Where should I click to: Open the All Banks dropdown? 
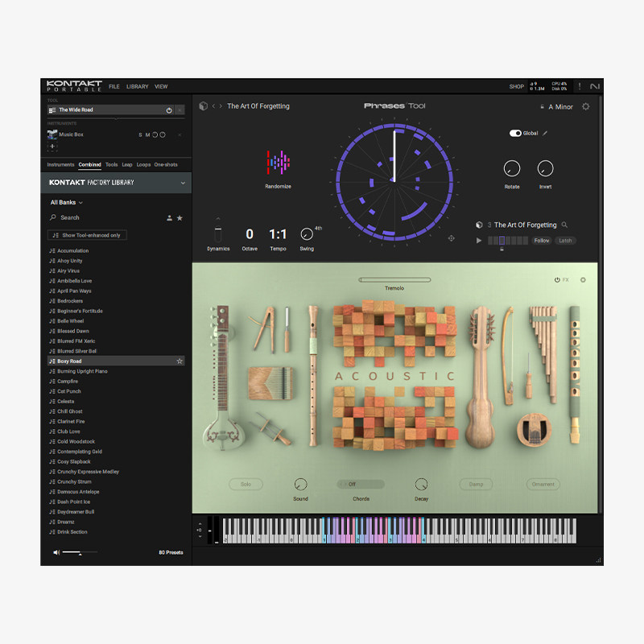[x=67, y=203]
